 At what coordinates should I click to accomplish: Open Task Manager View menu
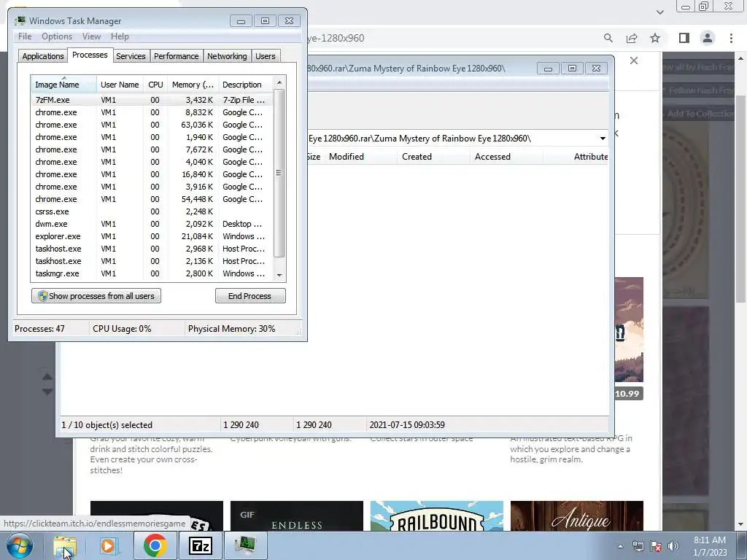click(x=91, y=36)
